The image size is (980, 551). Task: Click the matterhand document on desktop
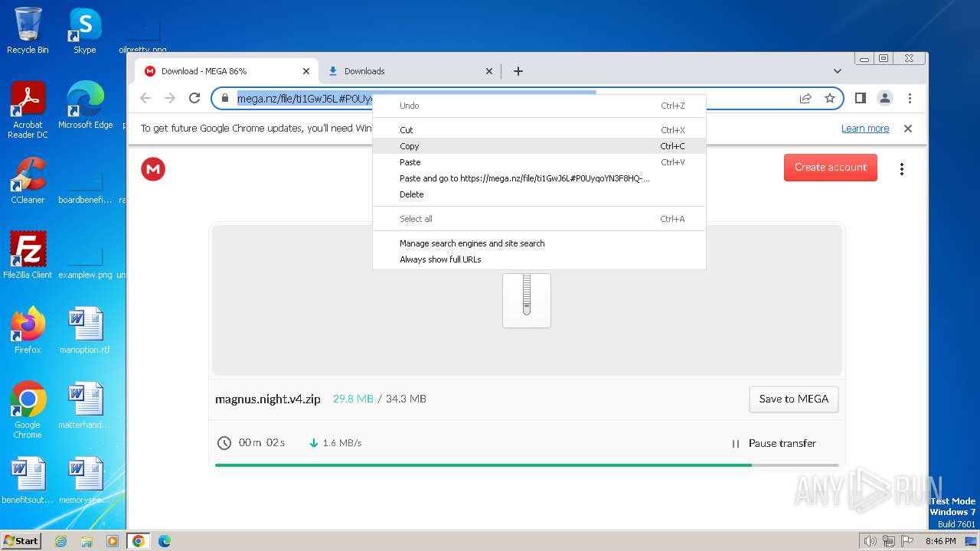[85, 406]
